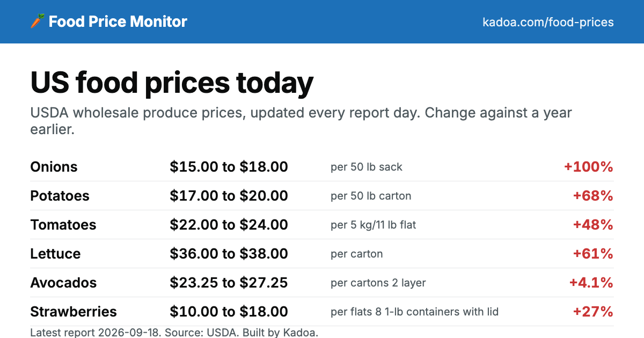Click the Onions price range $15.00 to $18.00

point(229,167)
